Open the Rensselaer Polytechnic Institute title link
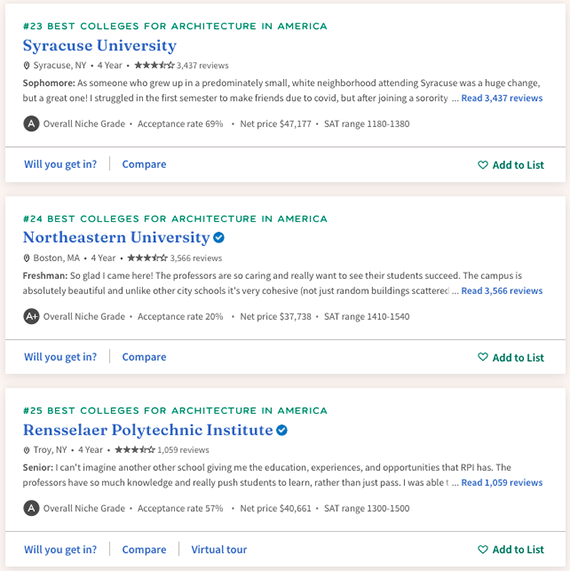570x571 pixels. click(x=148, y=430)
